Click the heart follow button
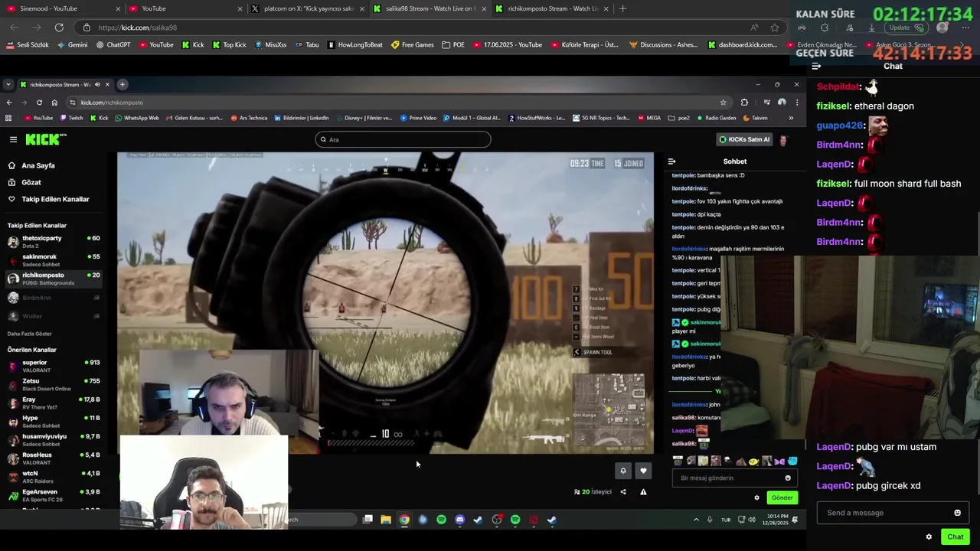 (x=643, y=471)
